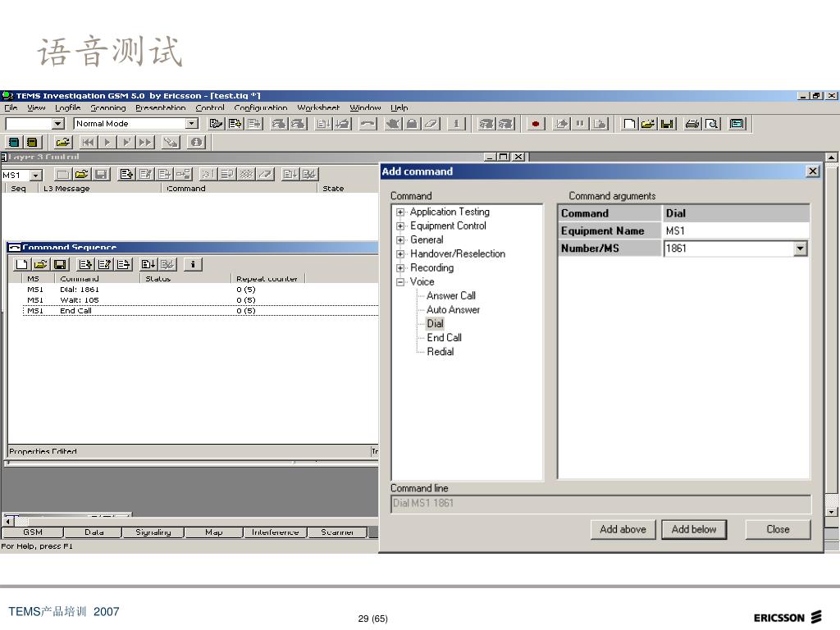The height and width of the screenshot is (630, 840).
Task: Play the logfile replay
Action: click(107, 142)
